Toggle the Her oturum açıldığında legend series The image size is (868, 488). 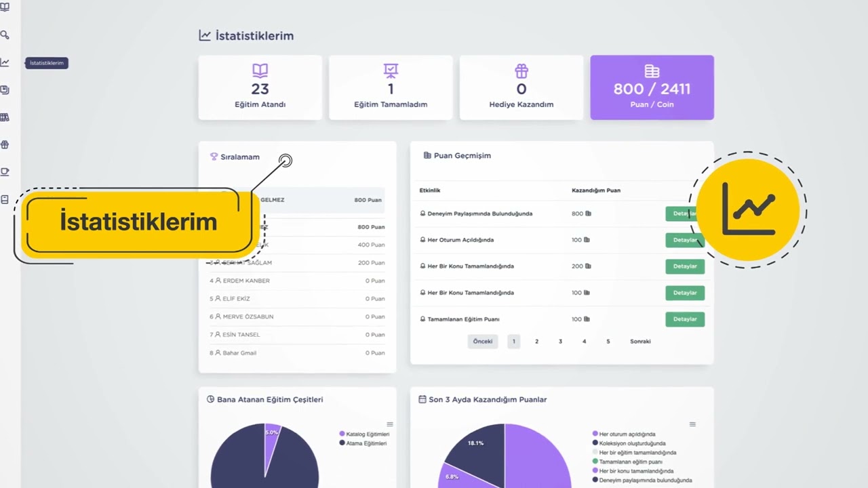pos(624,434)
